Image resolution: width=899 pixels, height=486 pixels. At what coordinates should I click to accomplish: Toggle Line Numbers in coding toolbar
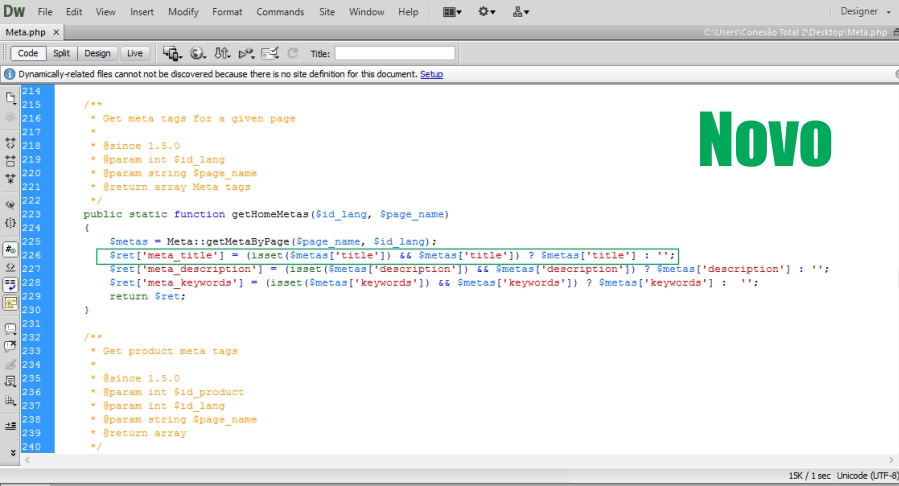click(x=10, y=249)
